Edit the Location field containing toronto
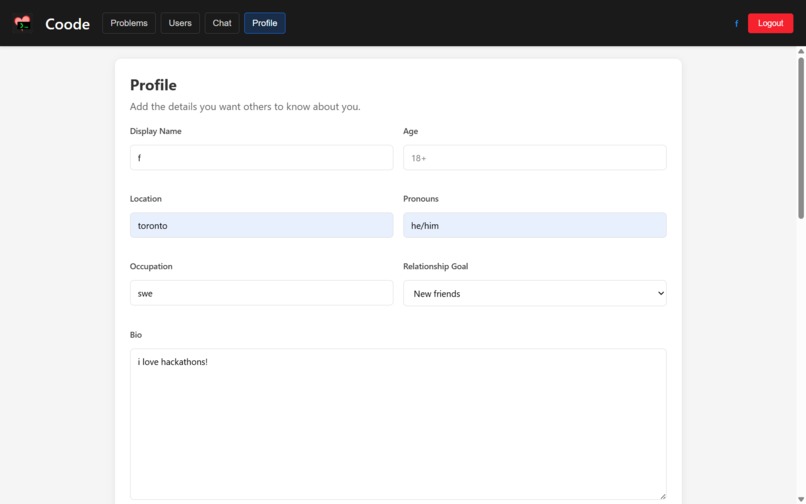The height and width of the screenshot is (504, 806). (262, 225)
